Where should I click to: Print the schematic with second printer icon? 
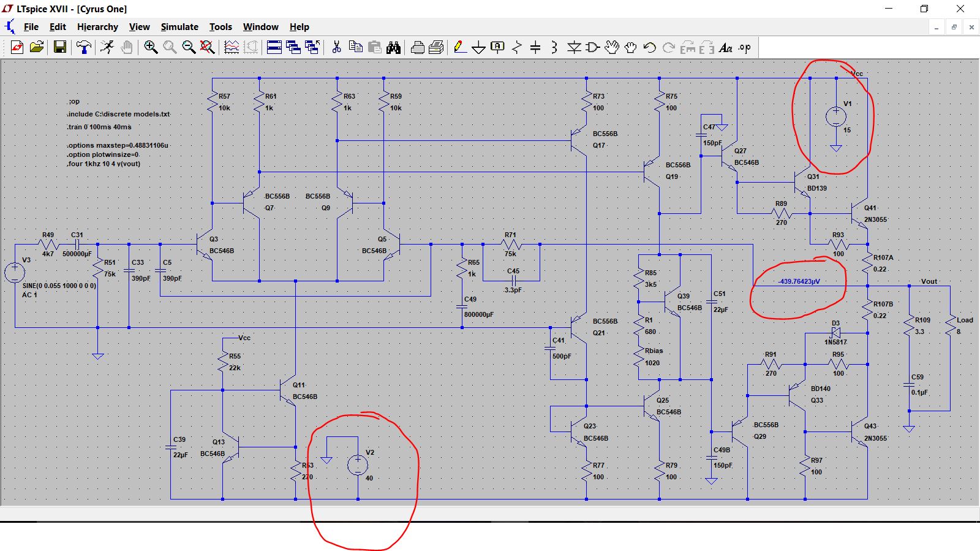[436, 47]
